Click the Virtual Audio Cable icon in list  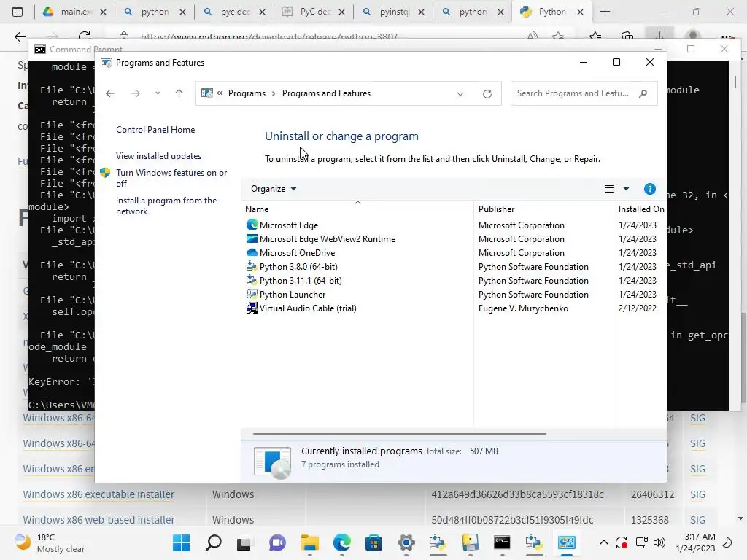click(x=252, y=308)
